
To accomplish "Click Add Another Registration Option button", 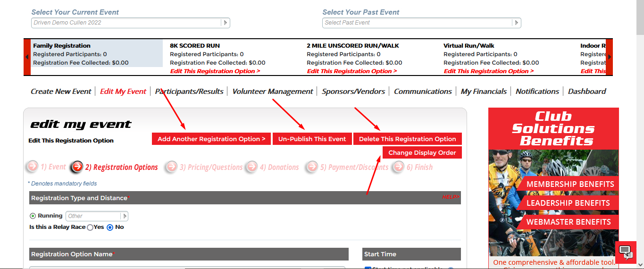I will click(x=211, y=139).
